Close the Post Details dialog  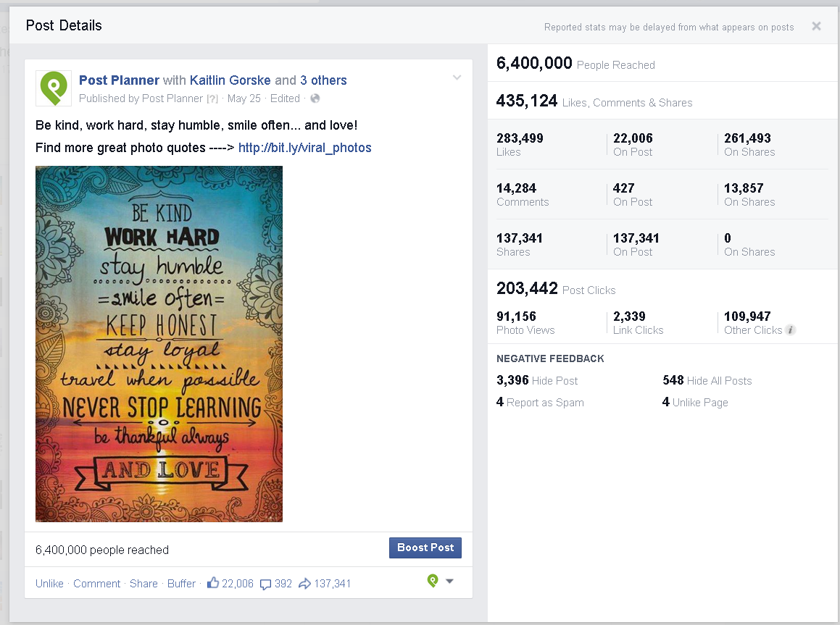(816, 25)
